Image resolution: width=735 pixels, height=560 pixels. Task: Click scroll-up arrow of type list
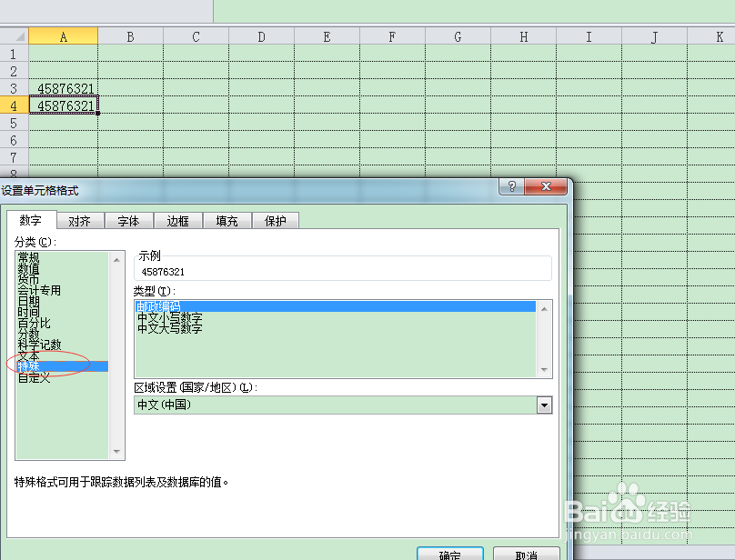[x=544, y=308]
